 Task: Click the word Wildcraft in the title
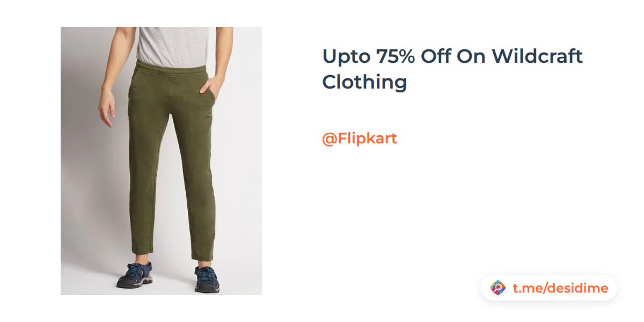tap(537, 56)
